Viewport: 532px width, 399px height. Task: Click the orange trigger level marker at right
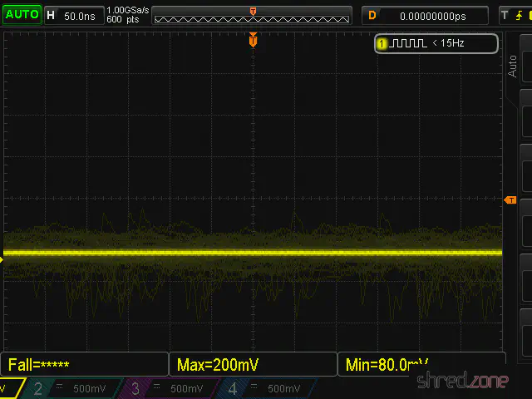click(510, 199)
